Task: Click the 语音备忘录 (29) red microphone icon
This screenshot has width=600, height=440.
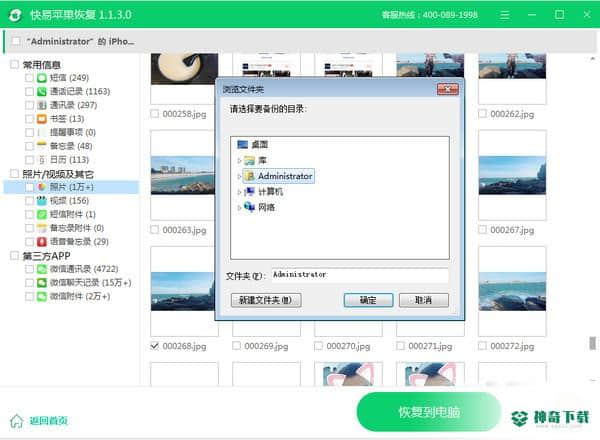Action: [x=42, y=242]
